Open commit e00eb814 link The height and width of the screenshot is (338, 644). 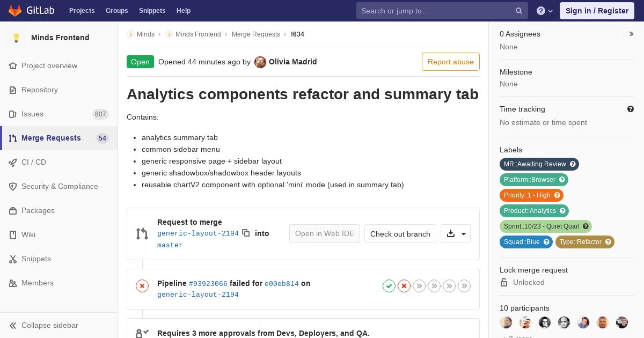tap(282, 283)
